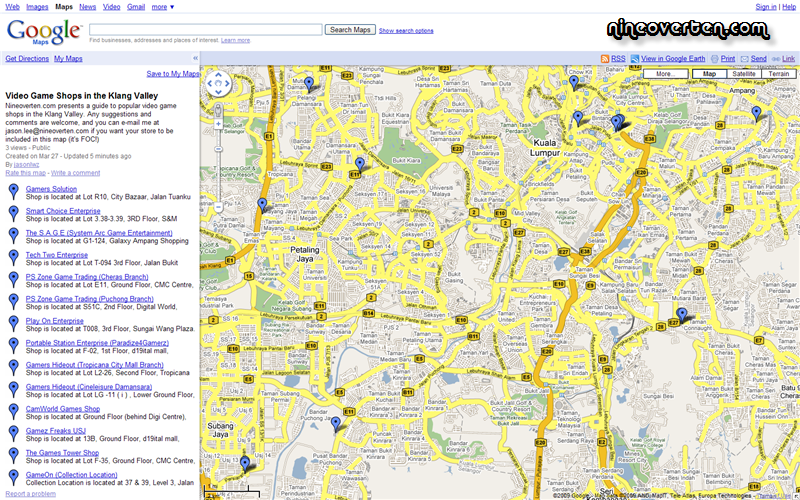Click the pan control compass on map
Viewport: 800px width, 500px height.
click(x=218, y=83)
